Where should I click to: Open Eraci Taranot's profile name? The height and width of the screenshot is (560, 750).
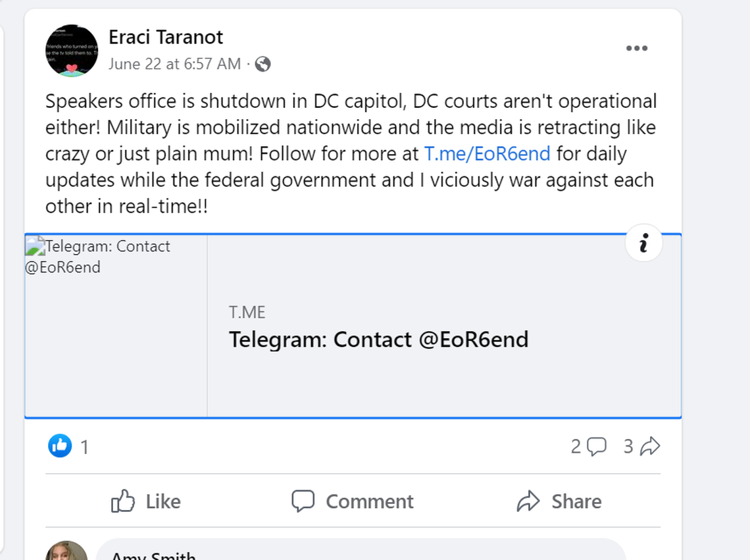pyautogui.click(x=166, y=38)
